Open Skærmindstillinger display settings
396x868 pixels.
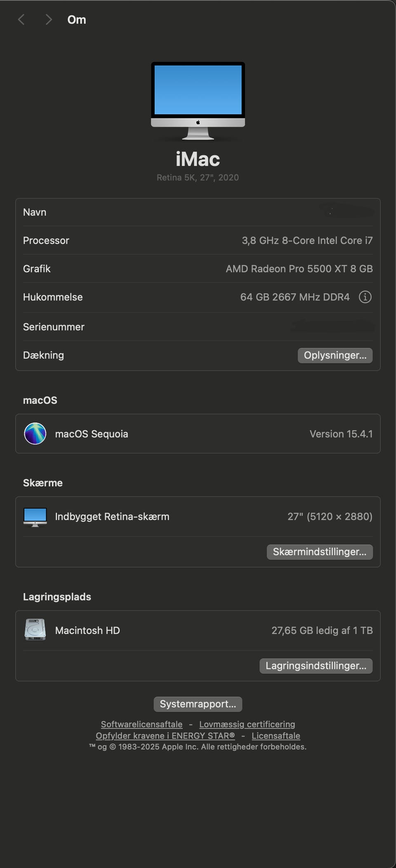pos(319,552)
